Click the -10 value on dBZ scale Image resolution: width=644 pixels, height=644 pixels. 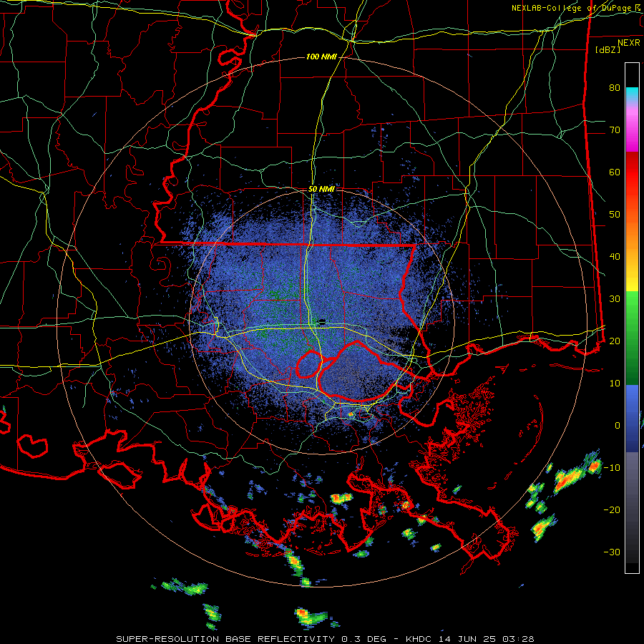tap(612, 468)
